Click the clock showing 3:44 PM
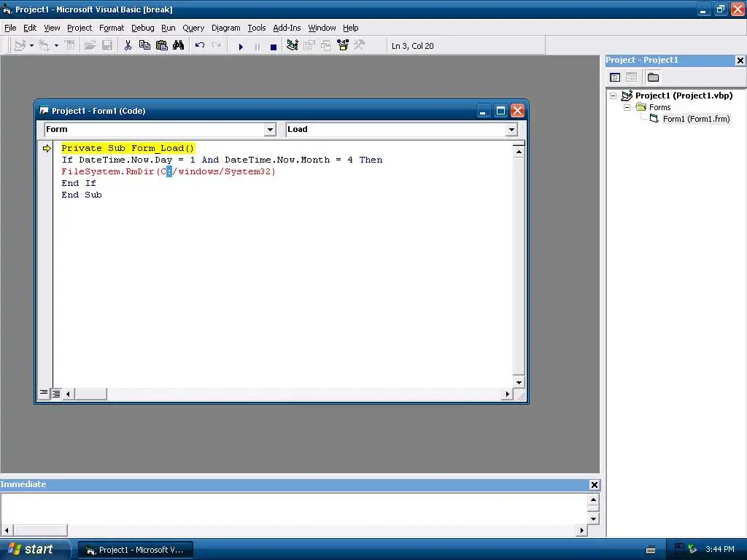The image size is (747, 560). tap(719, 550)
